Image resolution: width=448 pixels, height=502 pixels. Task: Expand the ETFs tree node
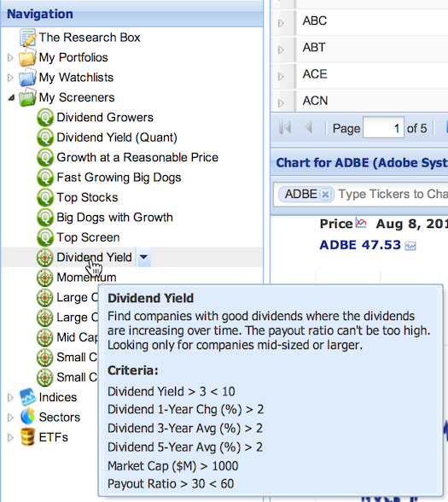[10, 437]
